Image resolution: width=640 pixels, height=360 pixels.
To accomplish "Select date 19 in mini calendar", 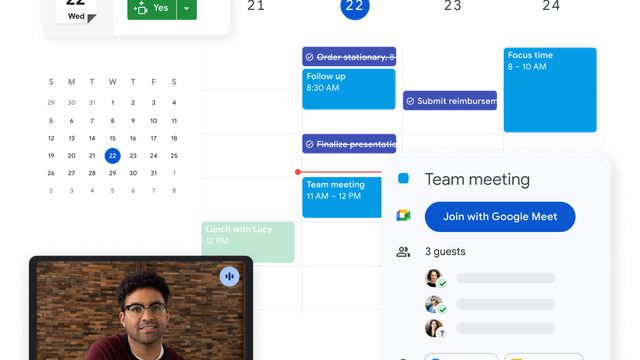I will tap(51, 156).
